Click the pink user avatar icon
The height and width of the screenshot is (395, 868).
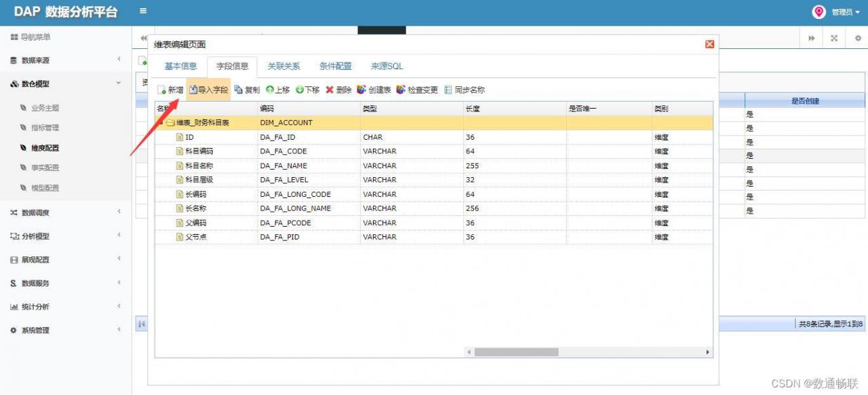click(819, 12)
